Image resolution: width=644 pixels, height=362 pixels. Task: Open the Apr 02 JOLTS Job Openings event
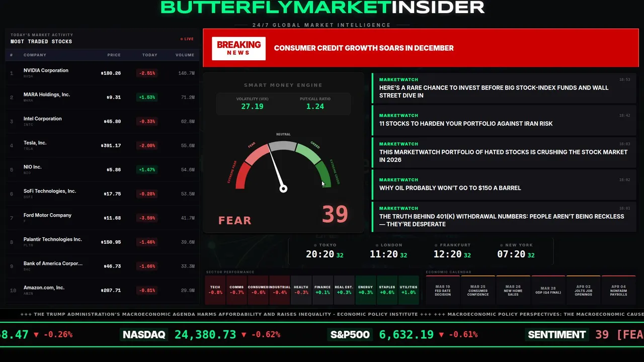584,290
